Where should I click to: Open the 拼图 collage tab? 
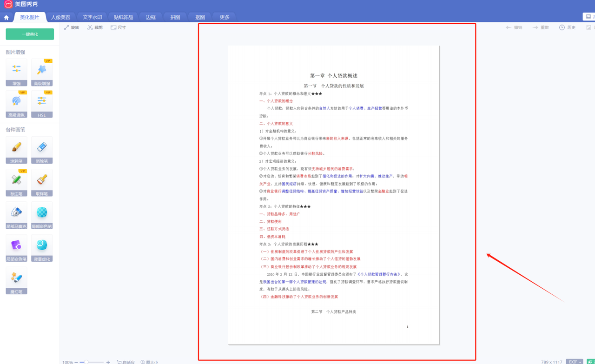click(x=175, y=17)
